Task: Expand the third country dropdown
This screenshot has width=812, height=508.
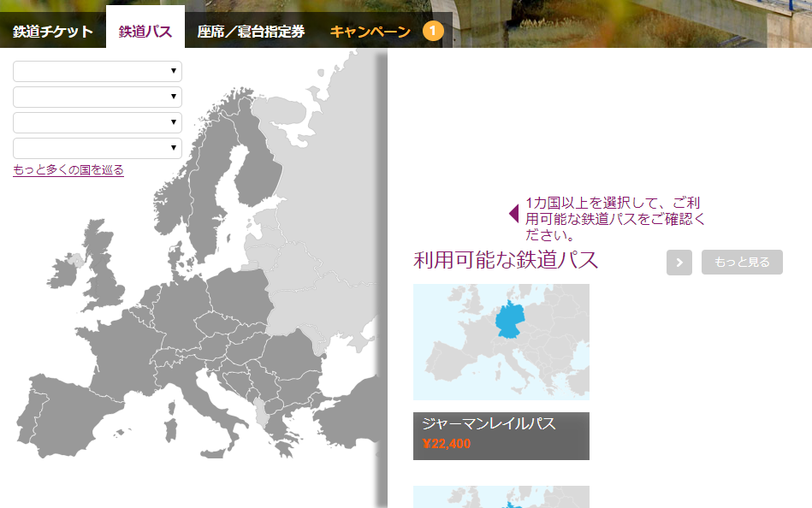Action: [98, 123]
